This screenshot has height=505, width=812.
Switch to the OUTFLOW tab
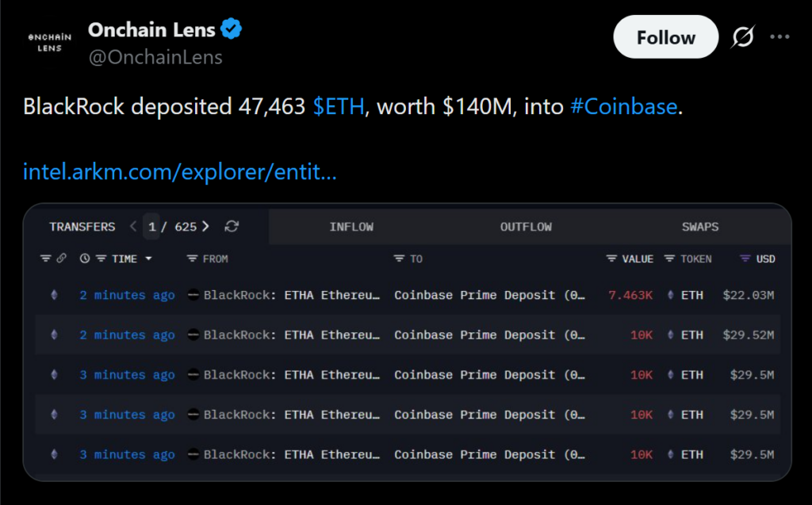[526, 227]
